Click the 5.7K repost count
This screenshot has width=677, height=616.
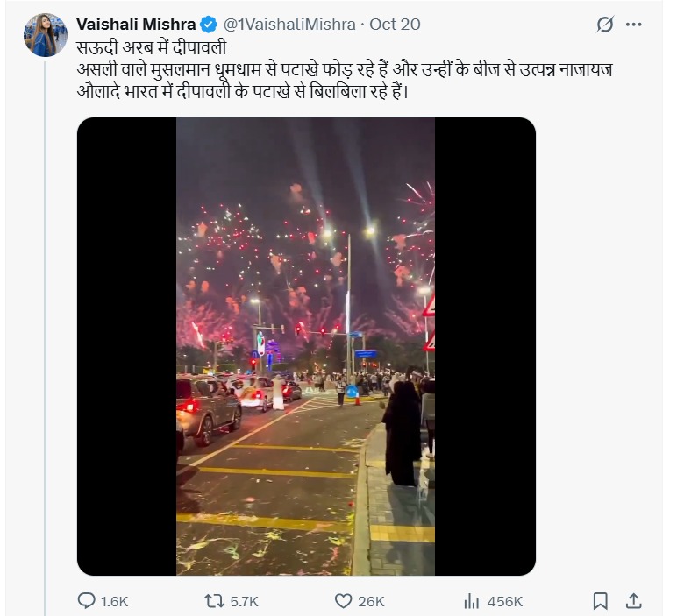coord(242,601)
